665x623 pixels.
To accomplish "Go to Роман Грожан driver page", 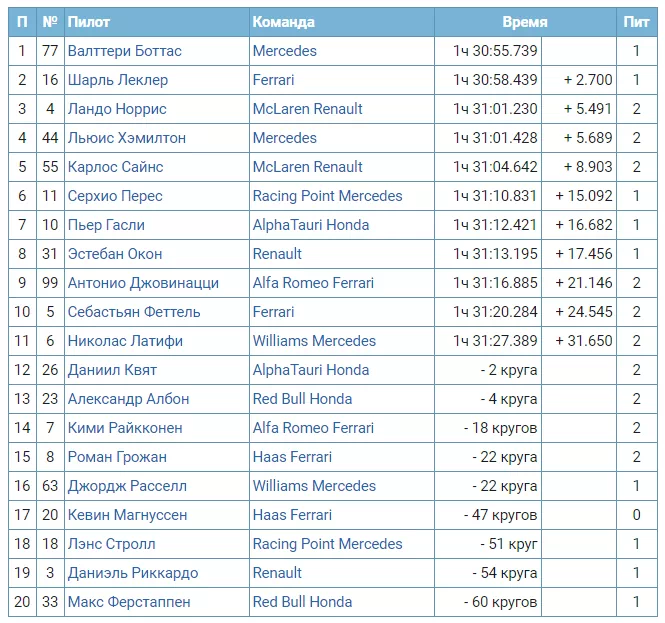I will click(117, 457).
